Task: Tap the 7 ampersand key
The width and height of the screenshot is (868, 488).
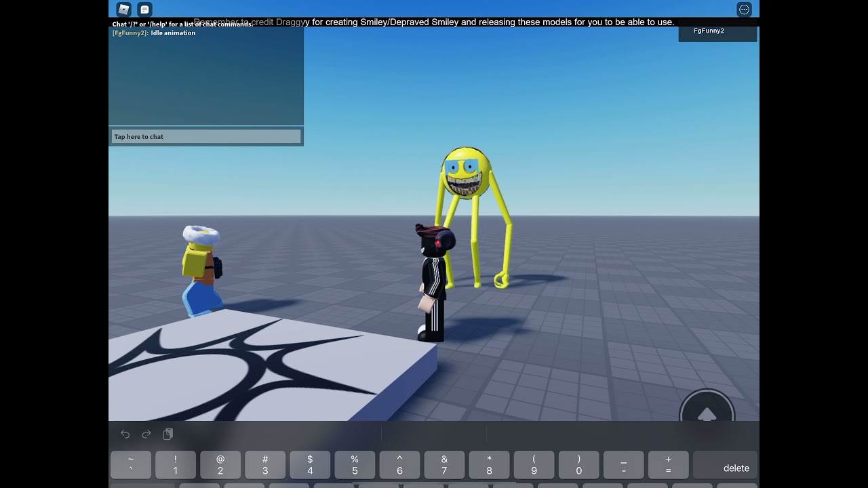Action: pyautogui.click(x=444, y=465)
